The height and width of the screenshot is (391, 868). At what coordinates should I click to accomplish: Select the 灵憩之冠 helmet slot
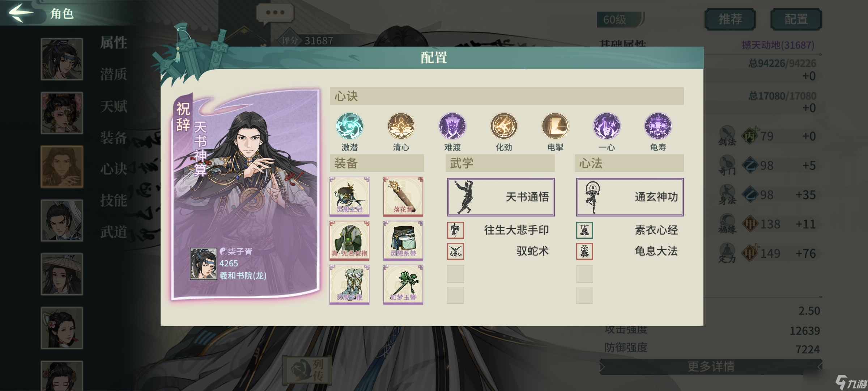coord(349,196)
